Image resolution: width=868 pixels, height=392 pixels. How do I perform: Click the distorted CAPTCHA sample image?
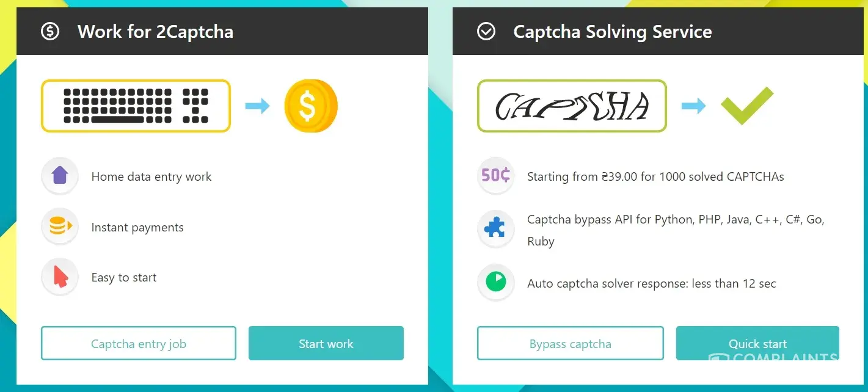point(571,106)
